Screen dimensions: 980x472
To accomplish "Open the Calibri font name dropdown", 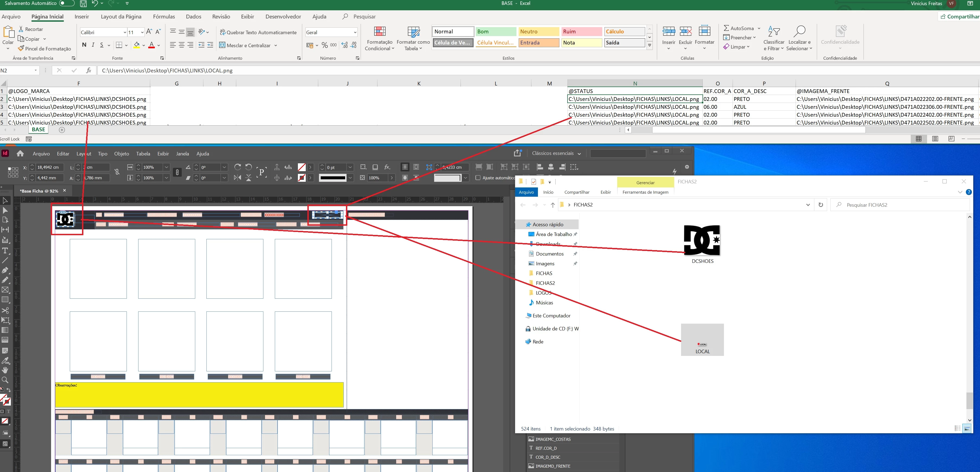I will point(124,32).
